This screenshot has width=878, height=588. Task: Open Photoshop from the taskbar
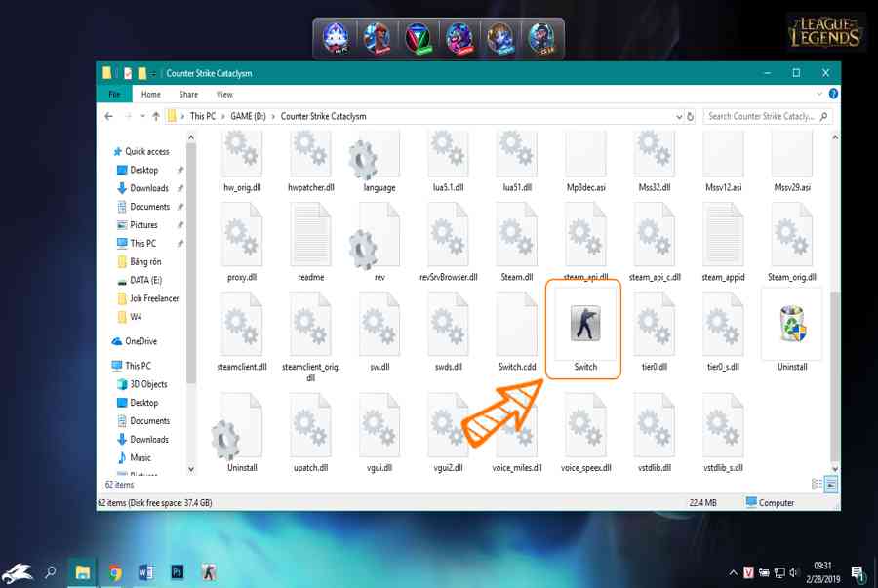(x=177, y=572)
